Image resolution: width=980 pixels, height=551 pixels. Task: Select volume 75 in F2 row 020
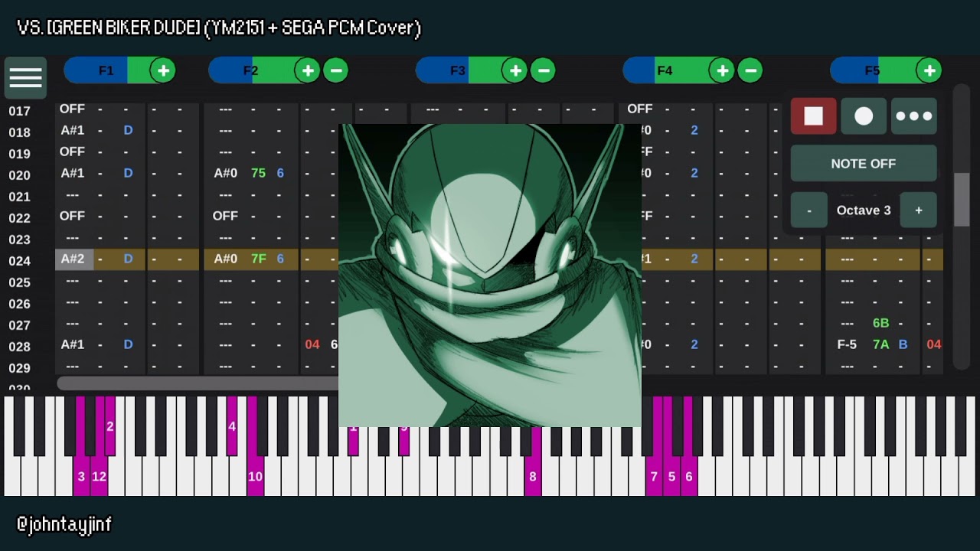(x=258, y=174)
